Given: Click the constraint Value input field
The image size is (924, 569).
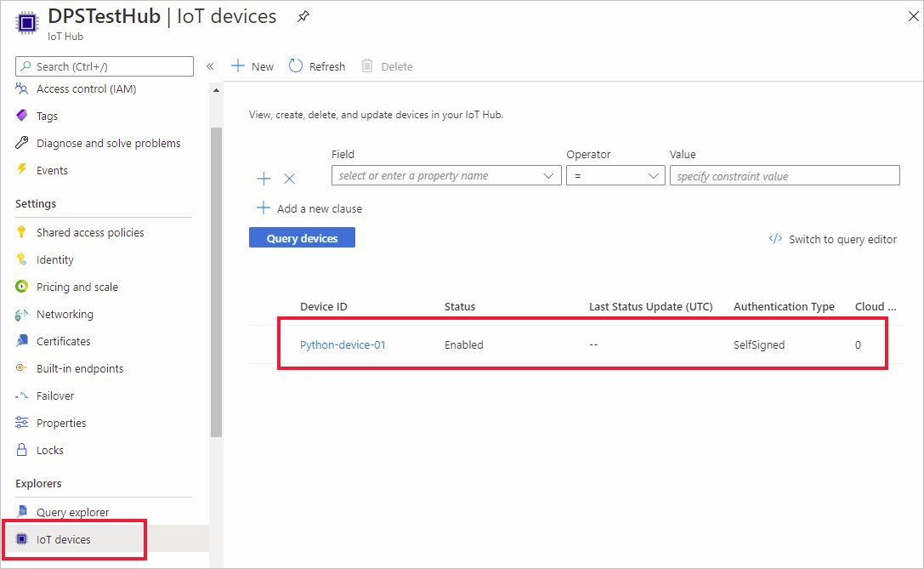Looking at the screenshot, I should click(785, 176).
